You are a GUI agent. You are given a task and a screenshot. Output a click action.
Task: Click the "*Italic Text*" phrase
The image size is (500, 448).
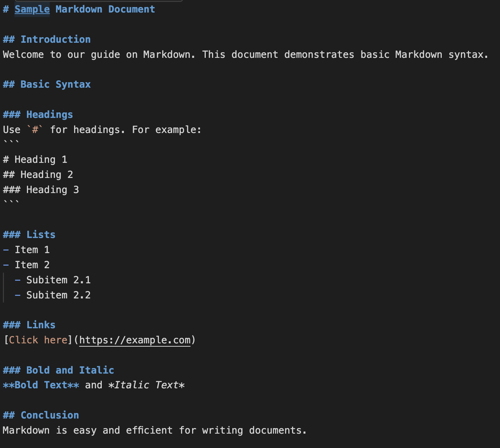pyautogui.click(x=146, y=385)
